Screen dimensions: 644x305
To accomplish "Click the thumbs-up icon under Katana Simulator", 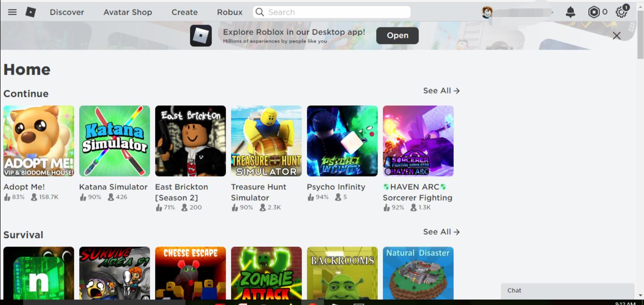I will (83, 197).
